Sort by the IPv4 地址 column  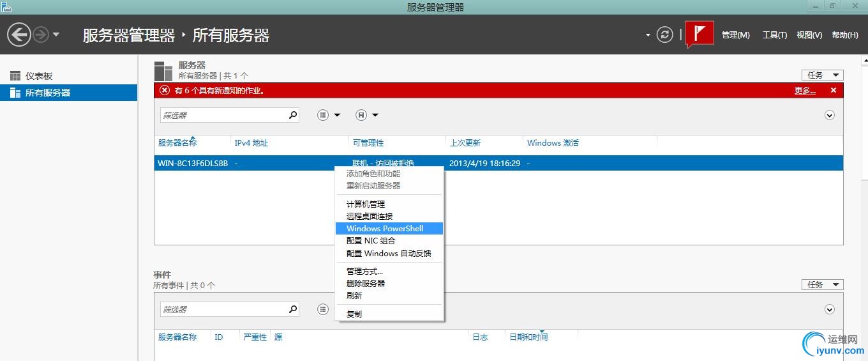coord(251,143)
